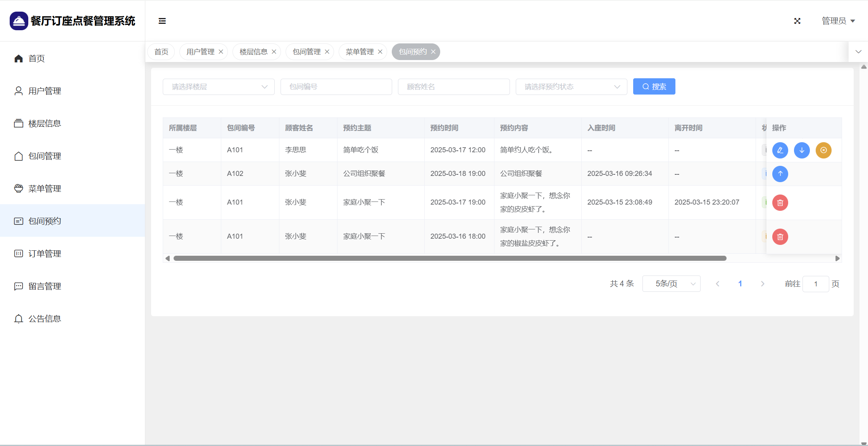Close the 菜单管理 tab
This screenshot has height=446, width=868.
coord(380,52)
